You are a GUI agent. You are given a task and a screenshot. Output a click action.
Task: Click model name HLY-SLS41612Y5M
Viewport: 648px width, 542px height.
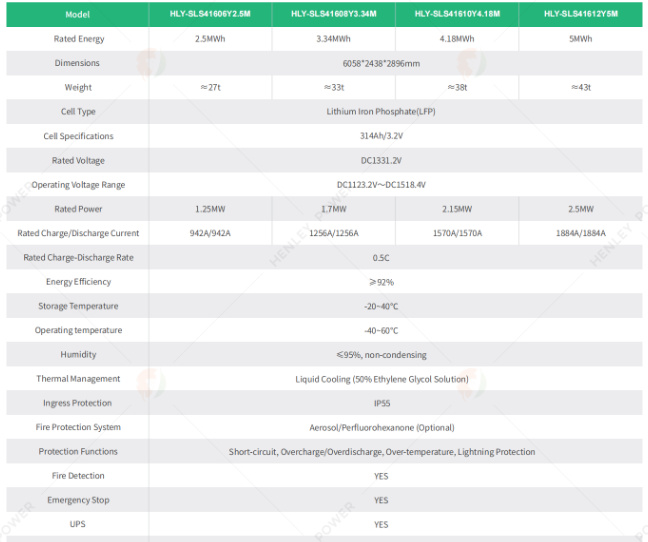(x=581, y=14)
